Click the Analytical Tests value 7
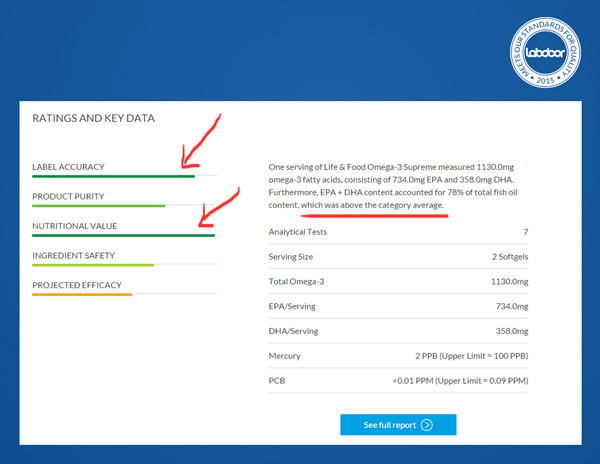Screen dimensions: 600x464 526,232
